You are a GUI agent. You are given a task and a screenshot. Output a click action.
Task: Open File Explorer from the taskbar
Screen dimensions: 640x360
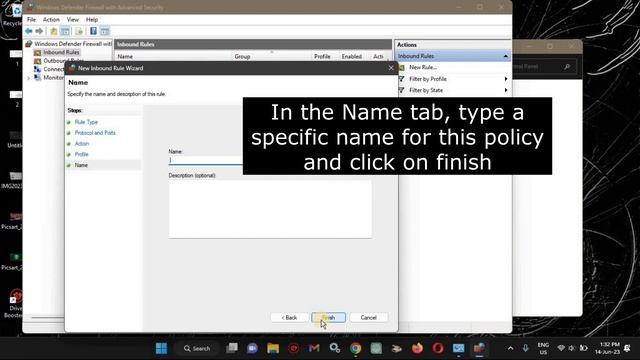(x=273, y=348)
